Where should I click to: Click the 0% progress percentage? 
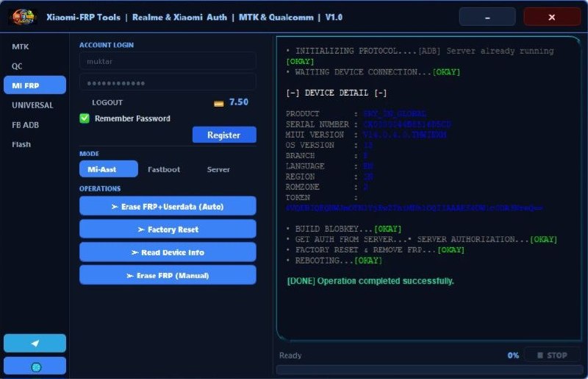click(x=513, y=355)
